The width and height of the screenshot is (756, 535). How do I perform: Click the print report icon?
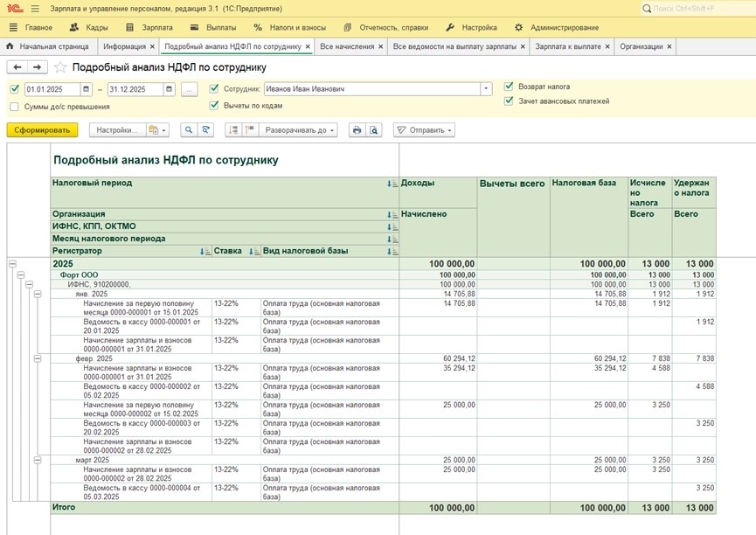click(356, 130)
